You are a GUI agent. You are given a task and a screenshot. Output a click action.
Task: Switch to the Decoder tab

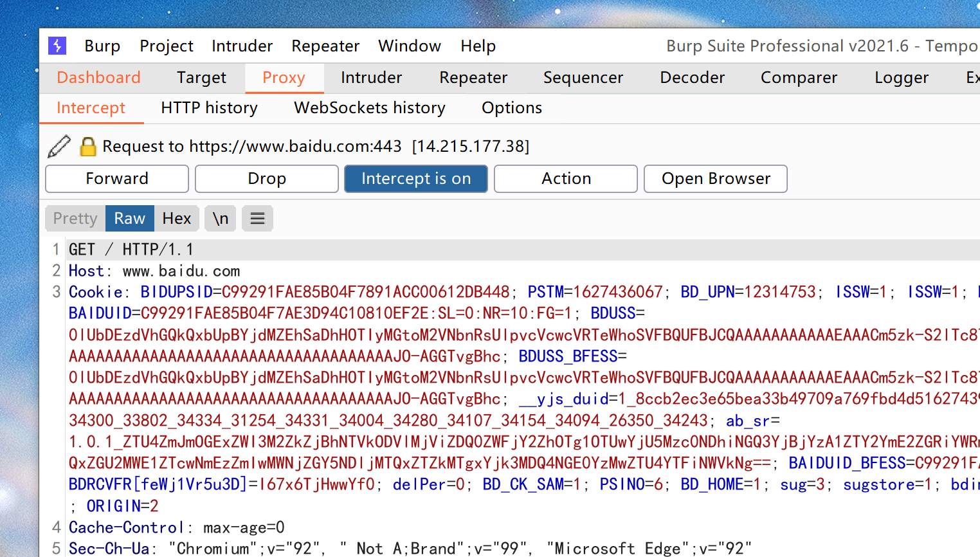pos(692,78)
